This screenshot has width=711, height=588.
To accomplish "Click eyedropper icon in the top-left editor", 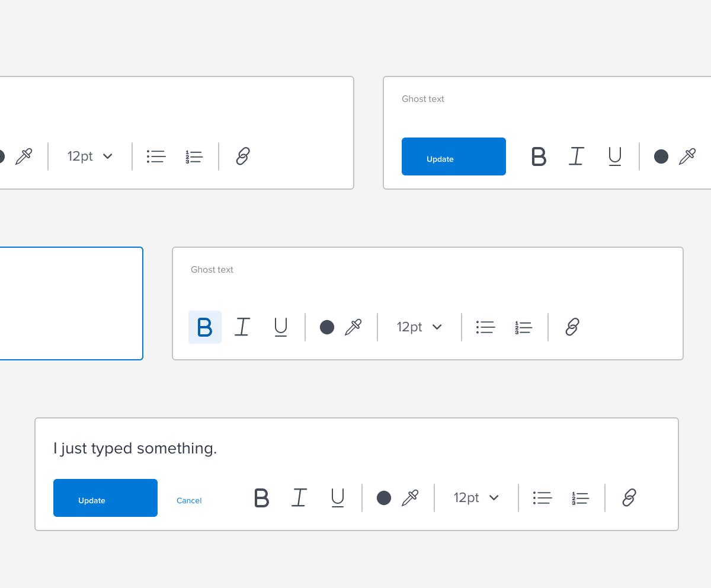I will [x=24, y=156].
